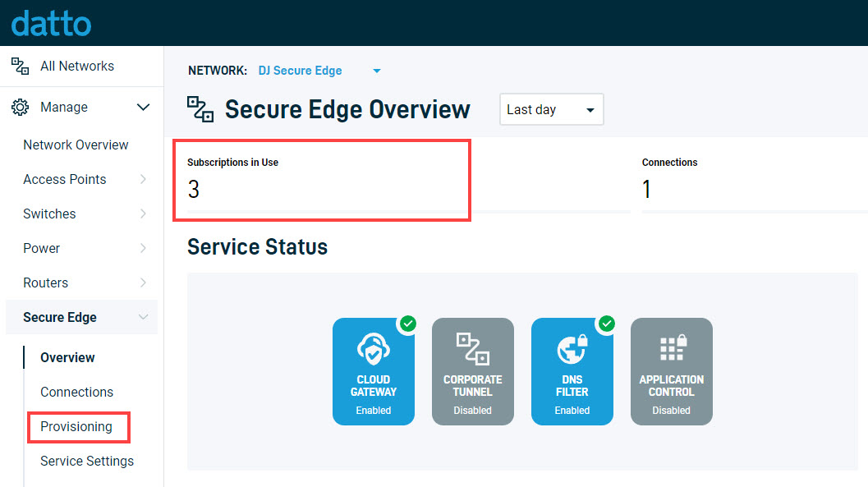The height and width of the screenshot is (487, 868).
Task: Open the DJ Secure Edge network dropdown
Action: point(319,71)
